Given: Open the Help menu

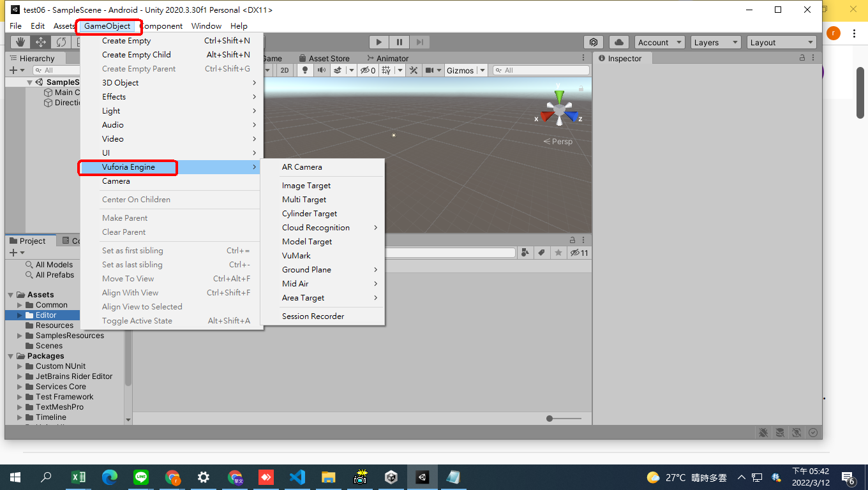Looking at the screenshot, I should pyautogui.click(x=239, y=26).
